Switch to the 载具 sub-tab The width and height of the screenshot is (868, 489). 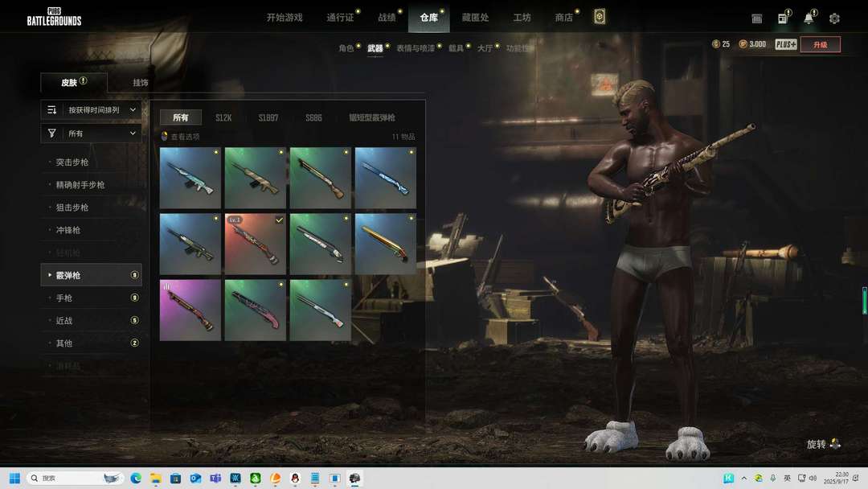457,48
